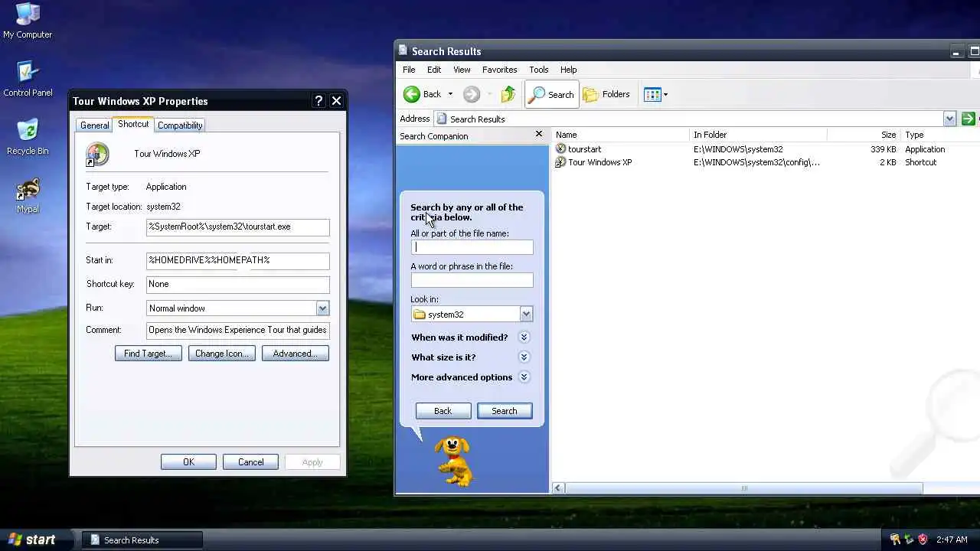Switch to the Shortcut tab
The height and width of the screenshot is (551, 980).
[133, 124]
